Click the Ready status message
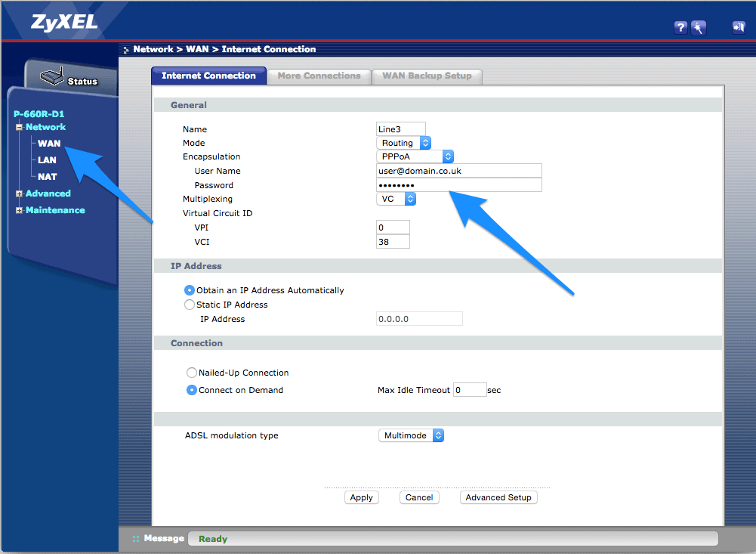This screenshot has height=554, width=756. 213,539
